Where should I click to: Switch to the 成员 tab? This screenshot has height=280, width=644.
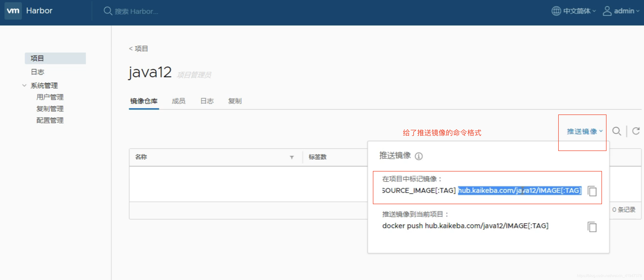178,101
